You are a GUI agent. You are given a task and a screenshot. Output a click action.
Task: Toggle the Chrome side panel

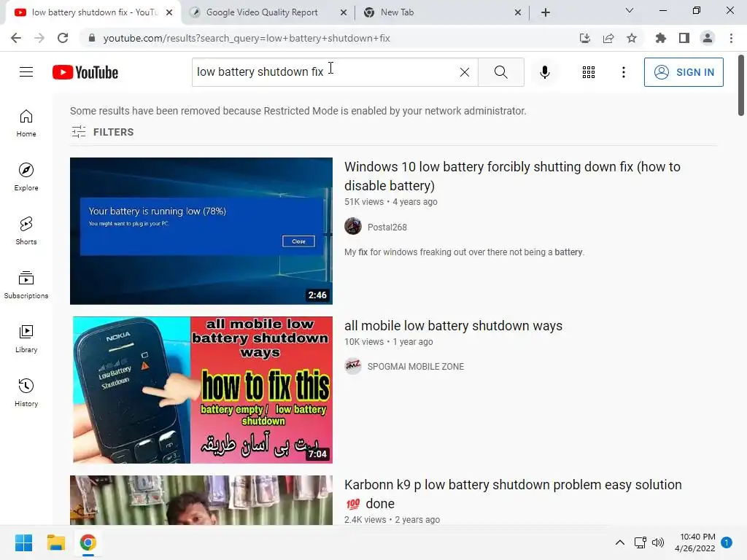[684, 38]
